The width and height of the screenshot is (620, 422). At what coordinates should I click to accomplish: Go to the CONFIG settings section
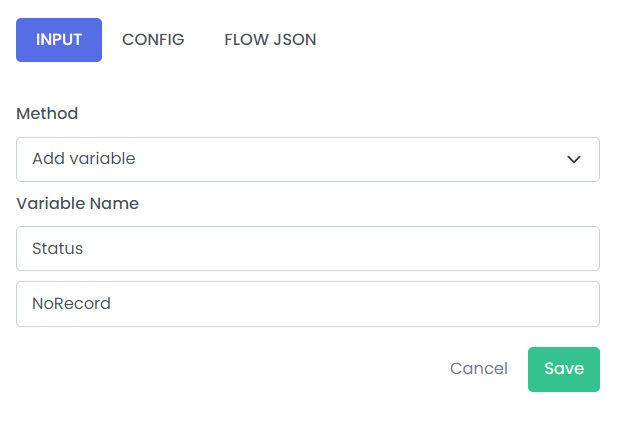pos(153,40)
